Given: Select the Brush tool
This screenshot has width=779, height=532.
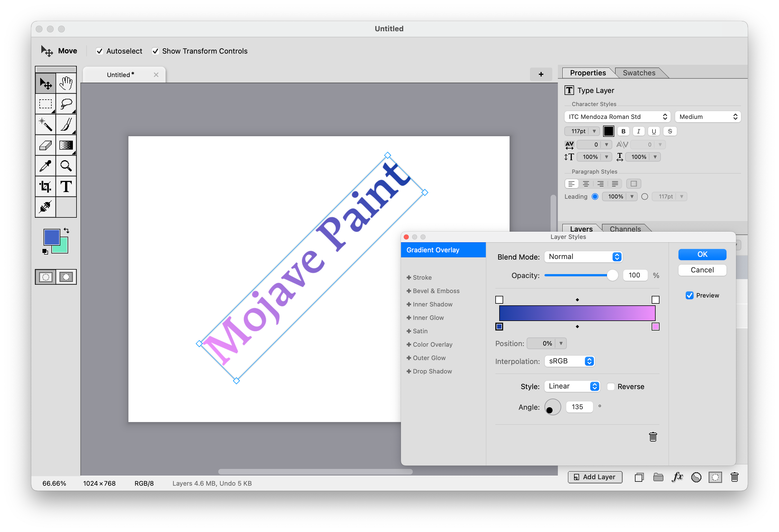Looking at the screenshot, I should (x=66, y=124).
